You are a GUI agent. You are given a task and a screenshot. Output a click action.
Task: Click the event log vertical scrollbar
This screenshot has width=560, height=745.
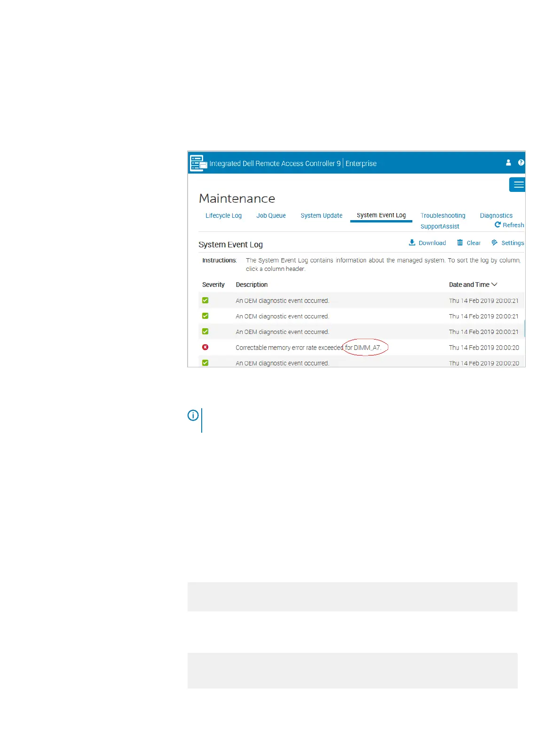[x=524, y=328]
